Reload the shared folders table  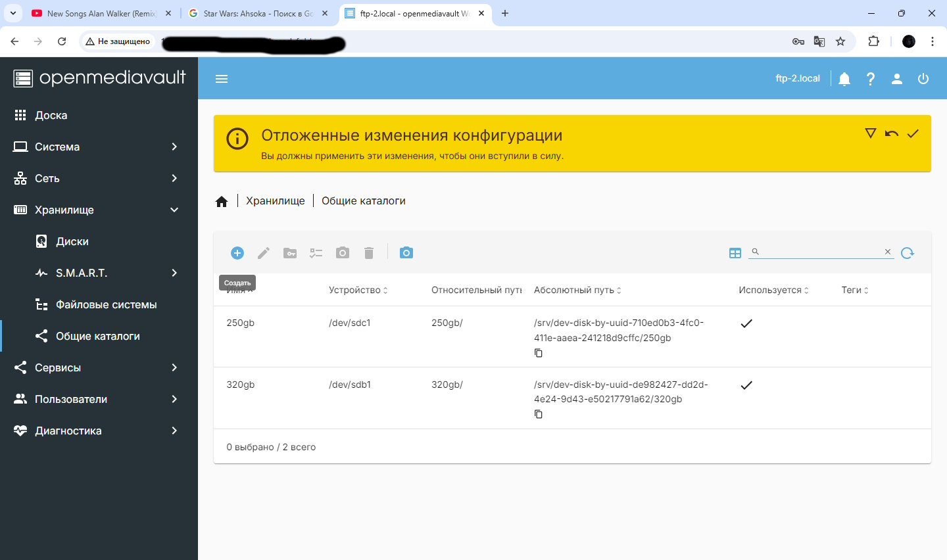908,253
